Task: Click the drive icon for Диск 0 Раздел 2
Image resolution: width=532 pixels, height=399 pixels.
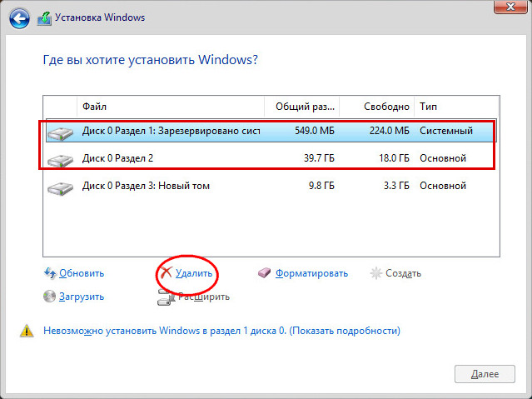Action: [x=61, y=160]
